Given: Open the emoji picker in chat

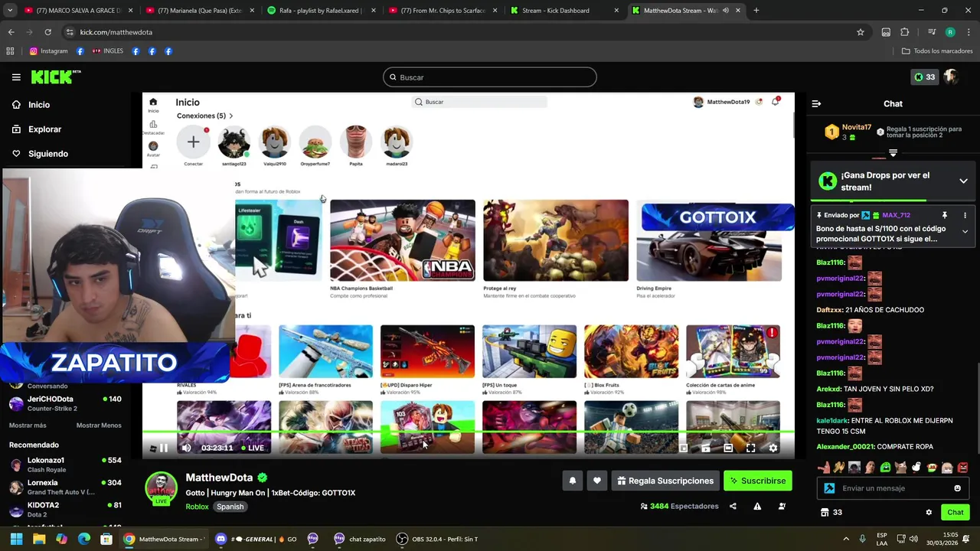Looking at the screenshot, I should 957,488.
